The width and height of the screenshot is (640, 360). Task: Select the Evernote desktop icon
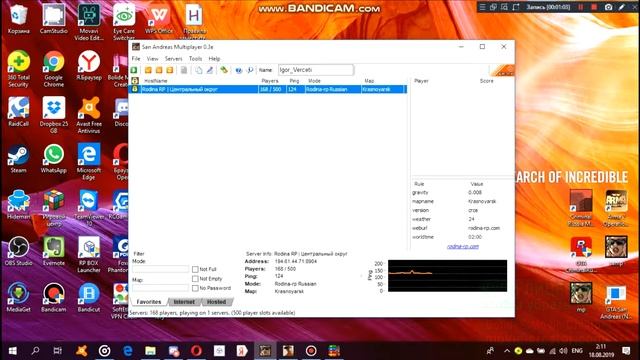coord(53,251)
